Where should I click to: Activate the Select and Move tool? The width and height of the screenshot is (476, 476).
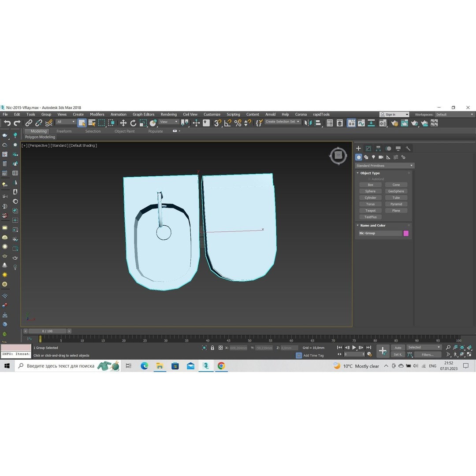tap(123, 123)
